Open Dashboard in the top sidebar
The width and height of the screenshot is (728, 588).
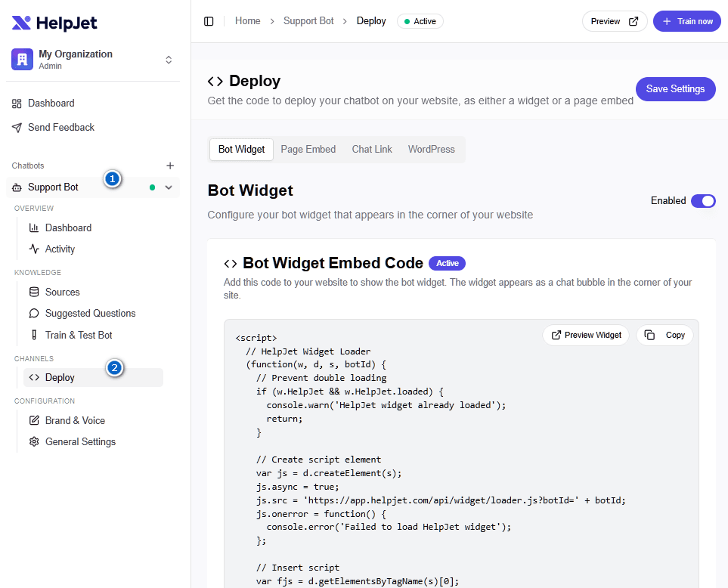click(x=51, y=103)
